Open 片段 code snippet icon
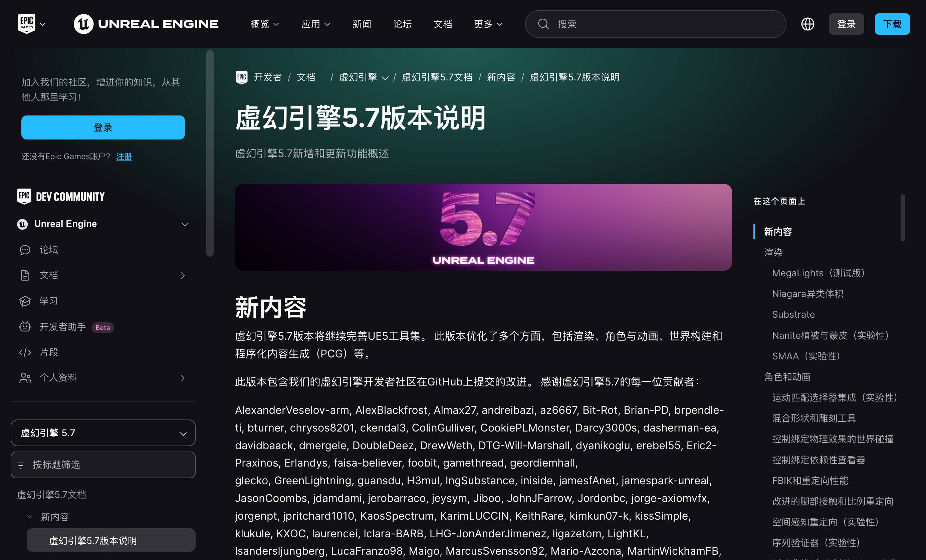This screenshot has height=560, width=926. click(x=25, y=352)
